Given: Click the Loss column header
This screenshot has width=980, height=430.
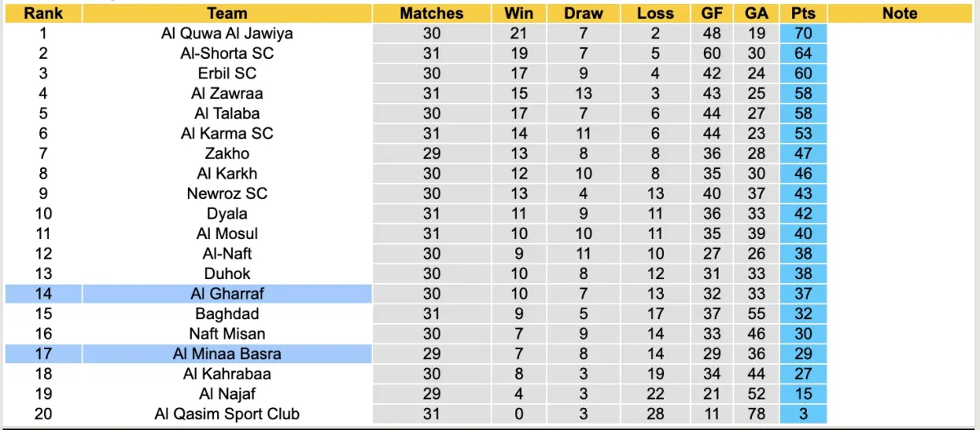Looking at the screenshot, I should 655,13.
